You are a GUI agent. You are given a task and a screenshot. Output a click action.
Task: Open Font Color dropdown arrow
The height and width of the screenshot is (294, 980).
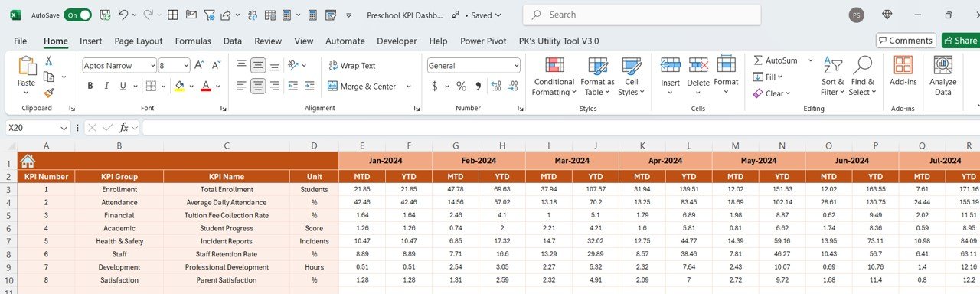tap(217, 86)
